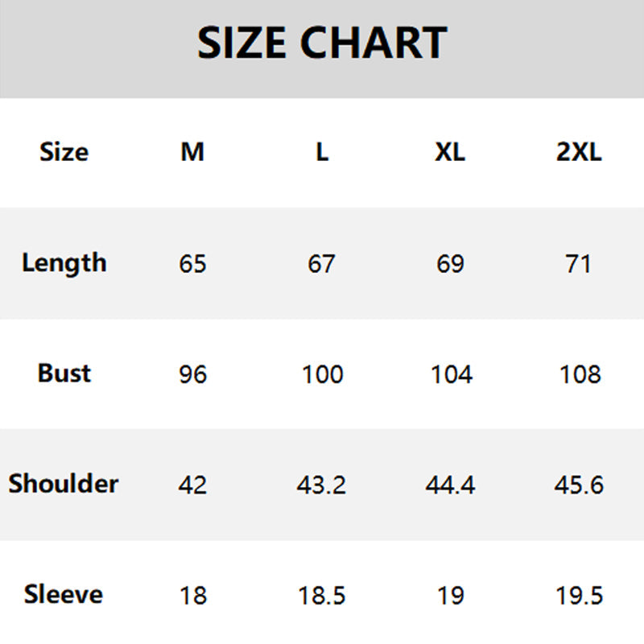Select the 2XL size column header
644x644 pixels.
coord(579,151)
